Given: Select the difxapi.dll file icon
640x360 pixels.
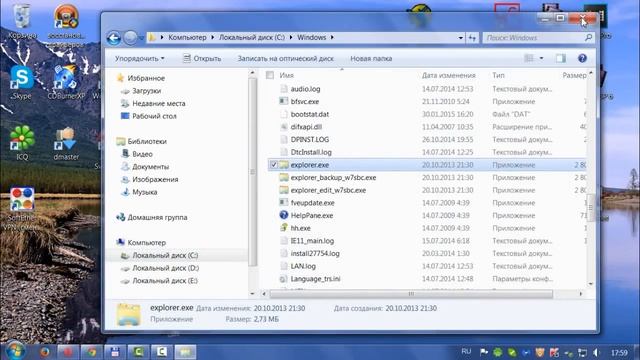Looking at the screenshot, I should pos(284,127).
